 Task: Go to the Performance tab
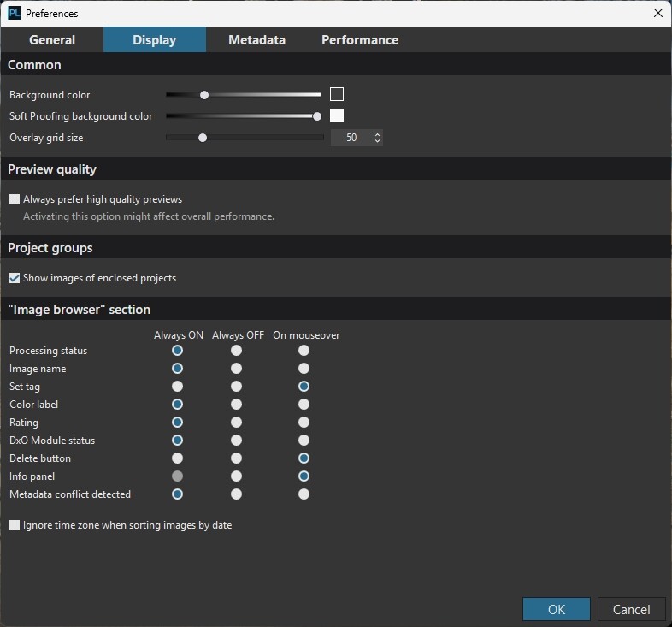[x=359, y=40]
